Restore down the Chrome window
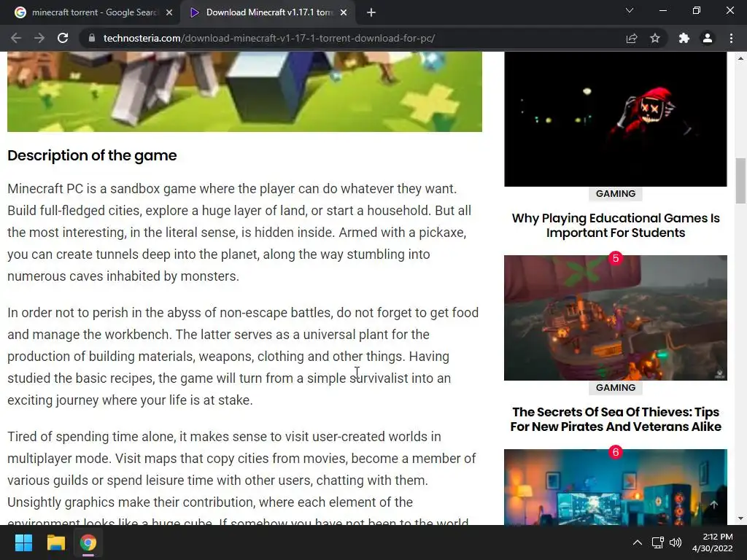 click(x=697, y=10)
